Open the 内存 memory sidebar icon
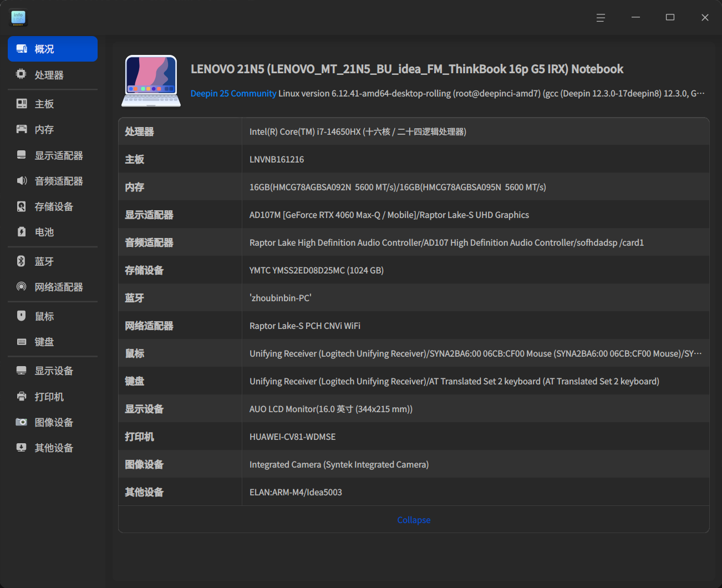 [x=22, y=129]
